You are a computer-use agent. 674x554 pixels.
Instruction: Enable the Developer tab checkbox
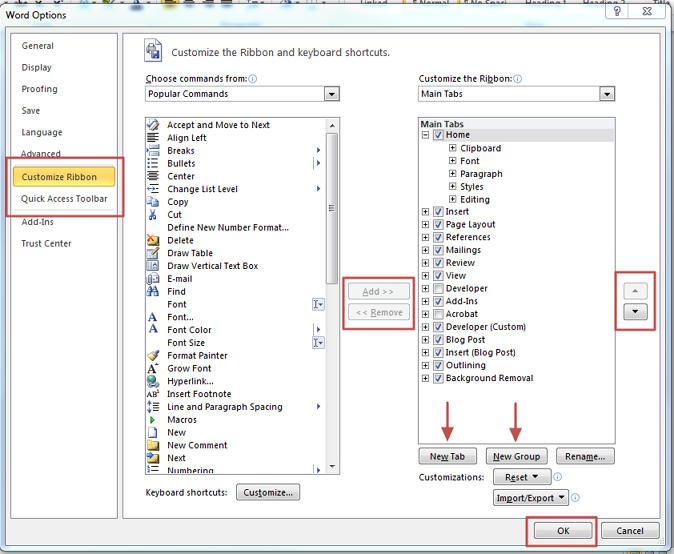[438, 289]
